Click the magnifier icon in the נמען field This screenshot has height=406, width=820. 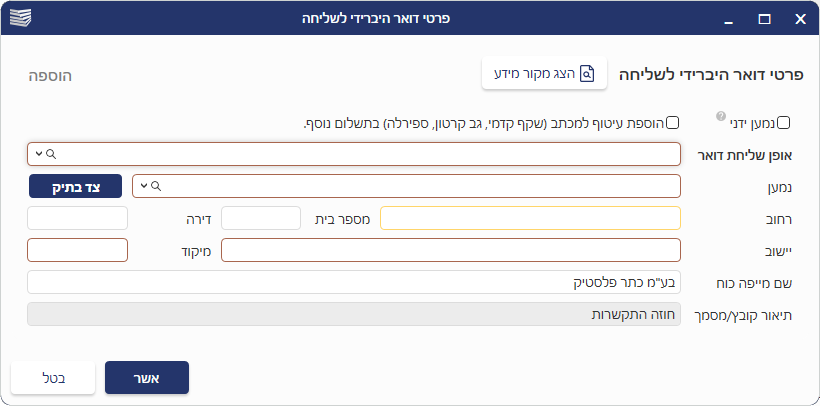(x=156, y=186)
